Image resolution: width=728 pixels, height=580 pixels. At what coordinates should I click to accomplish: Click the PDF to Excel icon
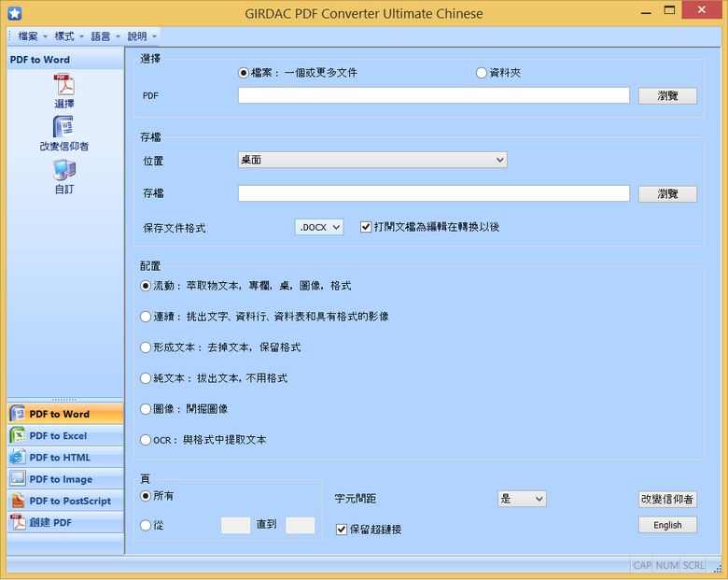point(18,435)
